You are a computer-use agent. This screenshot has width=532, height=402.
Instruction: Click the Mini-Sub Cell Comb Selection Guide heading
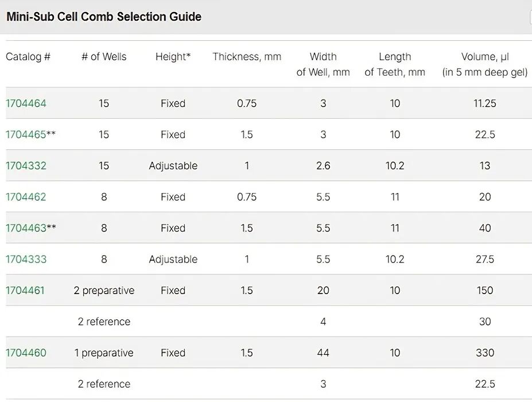pos(104,16)
